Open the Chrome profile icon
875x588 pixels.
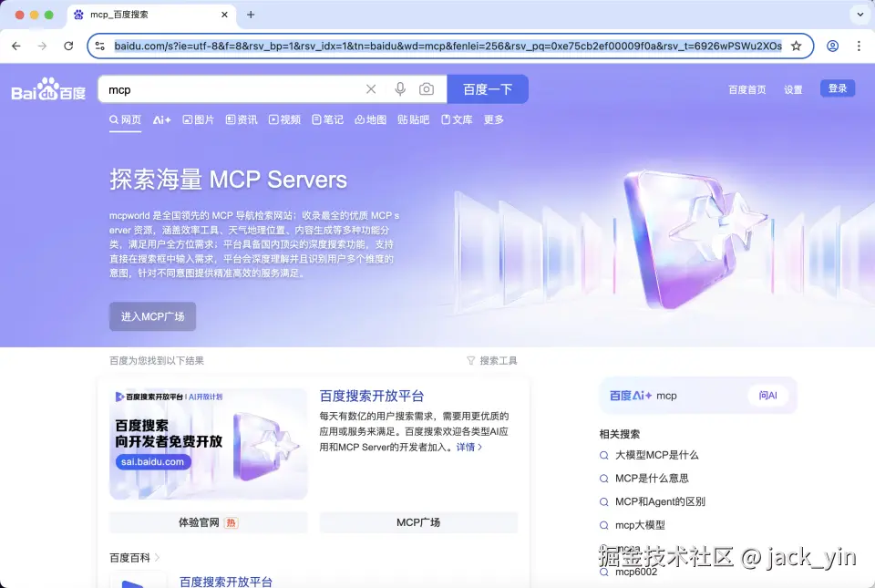coord(832,46)
